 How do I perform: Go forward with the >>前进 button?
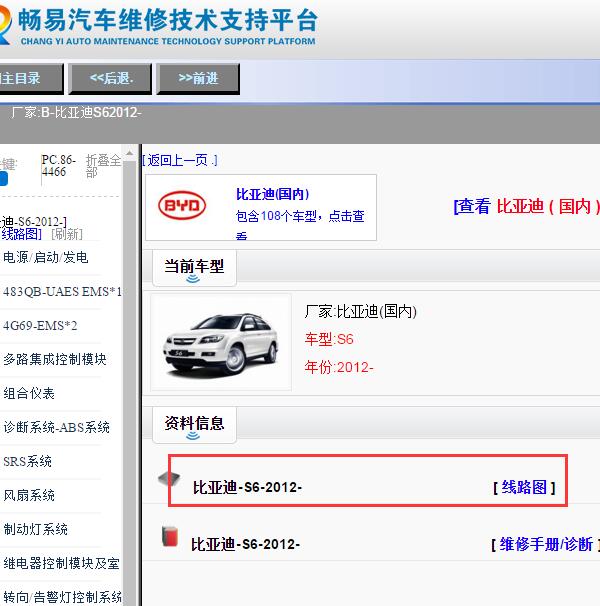coord(198,78)
